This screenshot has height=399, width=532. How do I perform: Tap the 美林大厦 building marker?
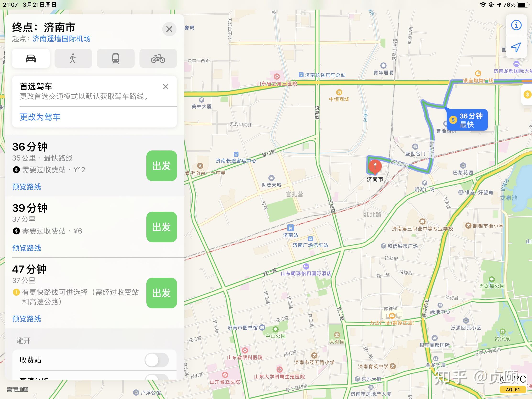coord(202,100)
